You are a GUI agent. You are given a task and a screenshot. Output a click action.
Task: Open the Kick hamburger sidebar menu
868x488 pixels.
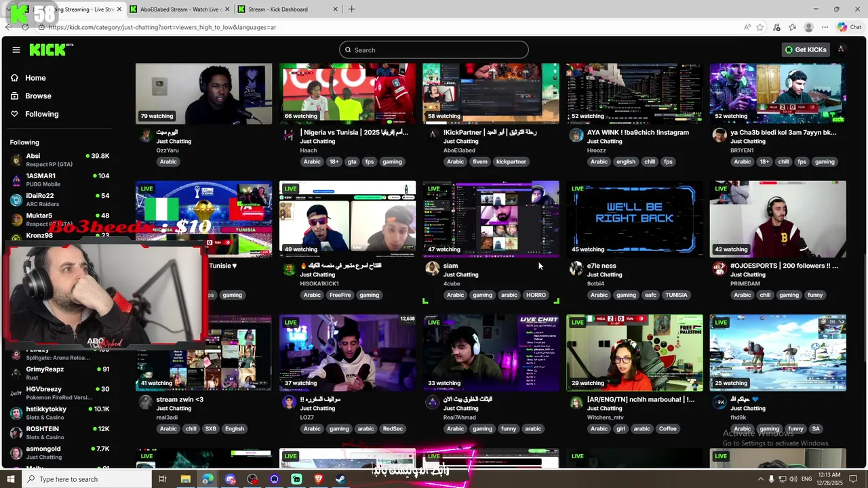tap(16, 49)
